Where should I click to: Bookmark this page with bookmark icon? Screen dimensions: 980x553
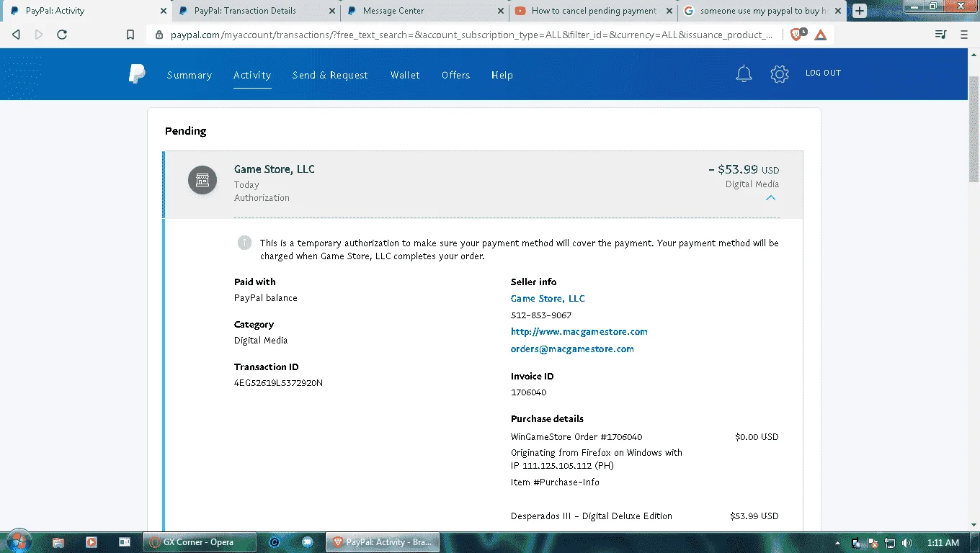point(130,34)
